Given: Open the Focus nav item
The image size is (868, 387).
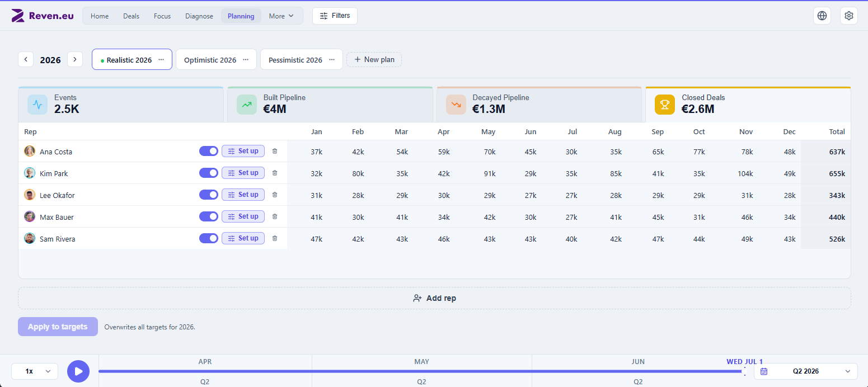Looking at the screenshot, I should pos(162,16).
